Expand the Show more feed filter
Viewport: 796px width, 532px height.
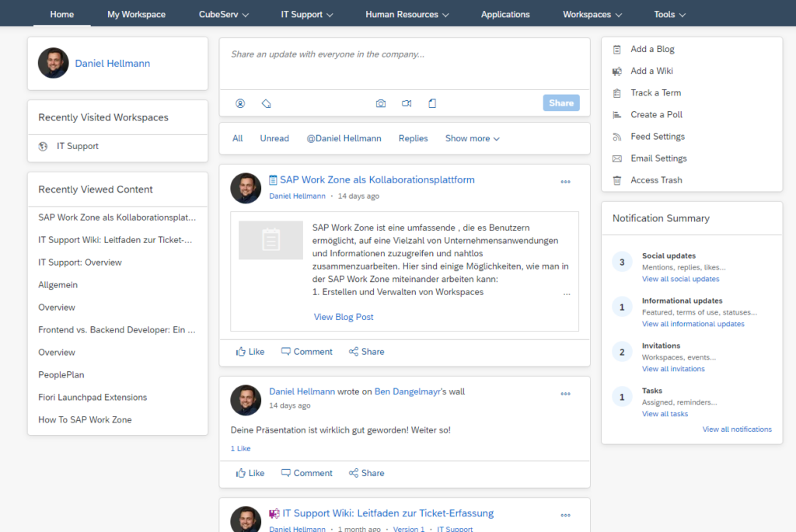(472, 138)
